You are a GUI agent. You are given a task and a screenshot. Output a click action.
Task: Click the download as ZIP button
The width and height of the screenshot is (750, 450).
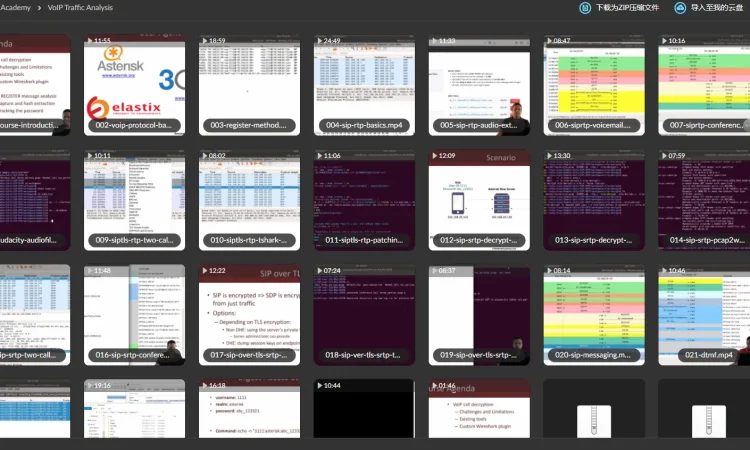620,8
